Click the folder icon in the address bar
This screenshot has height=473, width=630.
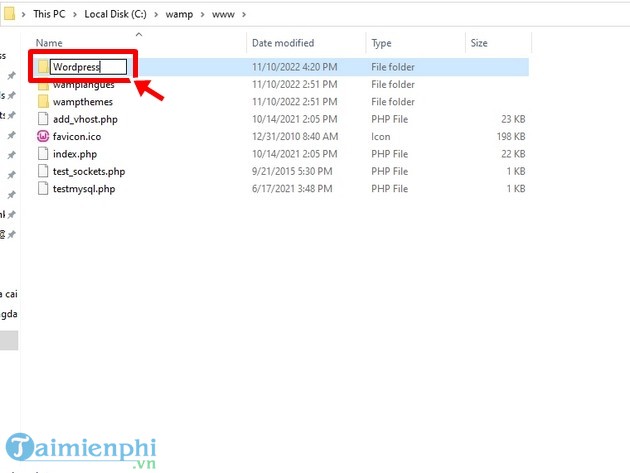tap(9, 14)
